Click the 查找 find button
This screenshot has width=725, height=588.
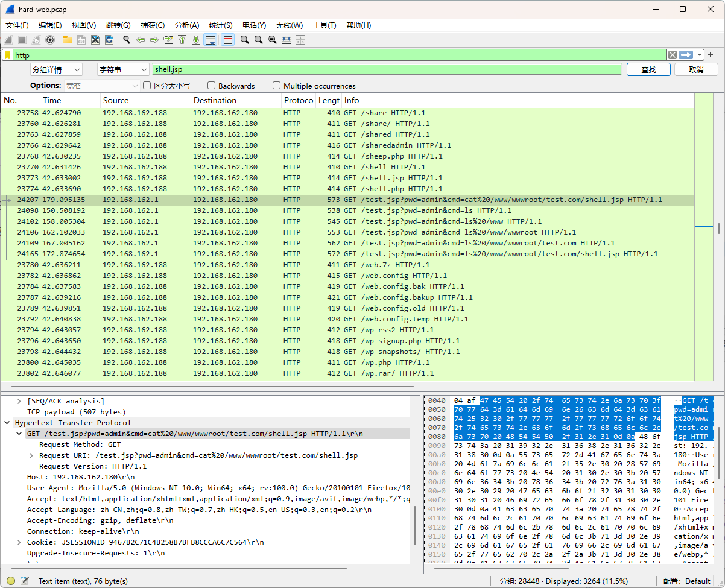648,70
